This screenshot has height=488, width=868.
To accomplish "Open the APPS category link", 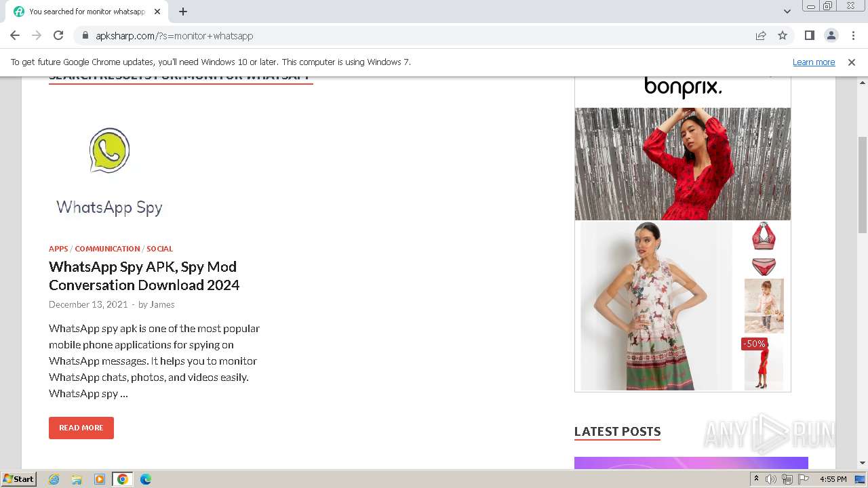I will point(58,249).
